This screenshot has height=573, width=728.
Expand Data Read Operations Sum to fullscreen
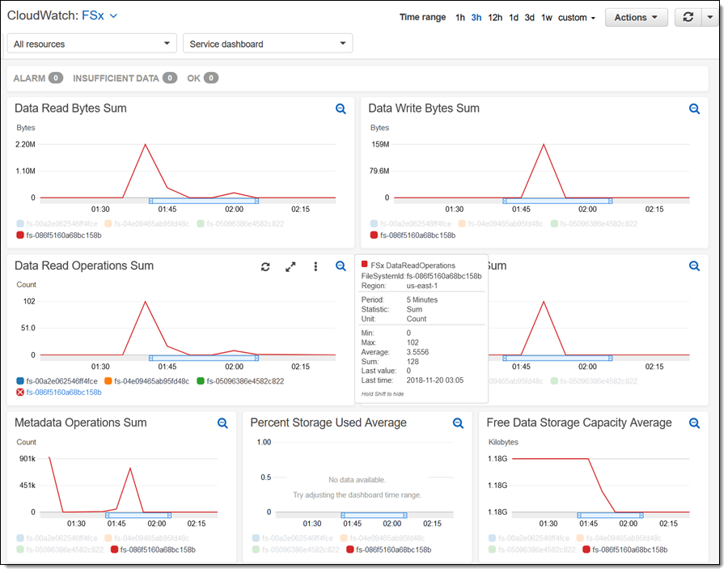(290, 266)
